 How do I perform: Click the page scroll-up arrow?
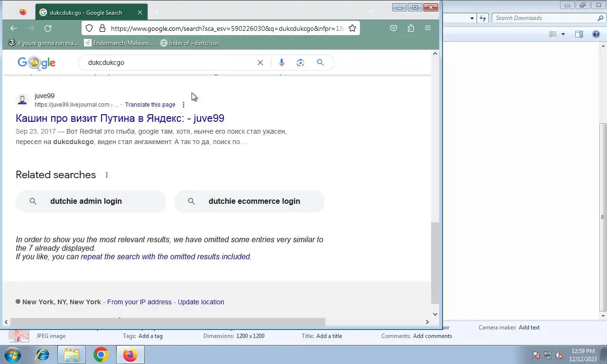[x=435, y=54]
